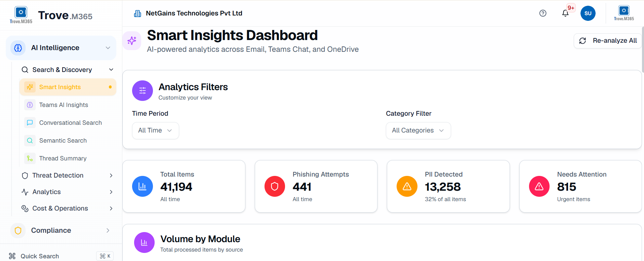Expand Threat Detection chevron

pyautogui.click(x=111, y=176)
